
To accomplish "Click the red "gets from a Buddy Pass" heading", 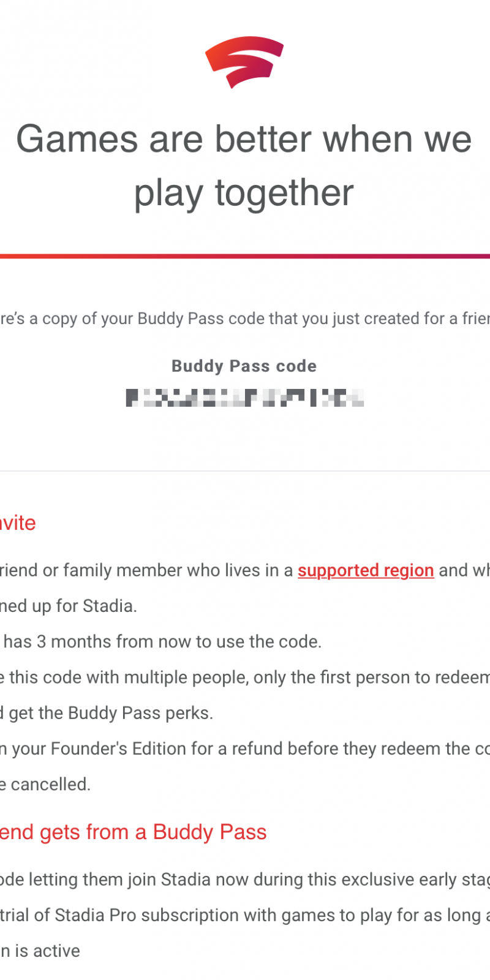I will tap(135, 832).
